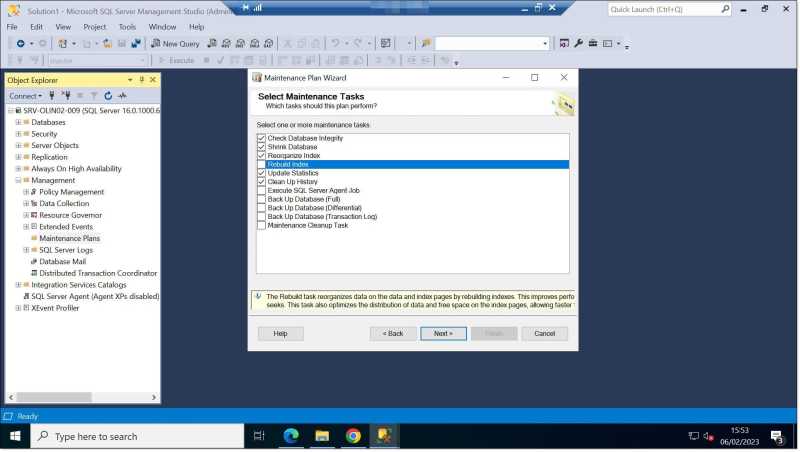Click the Solution Explorer window icon
Viewport: 800px width, 452px height.
pyautogui.click(x=564, y=43)
